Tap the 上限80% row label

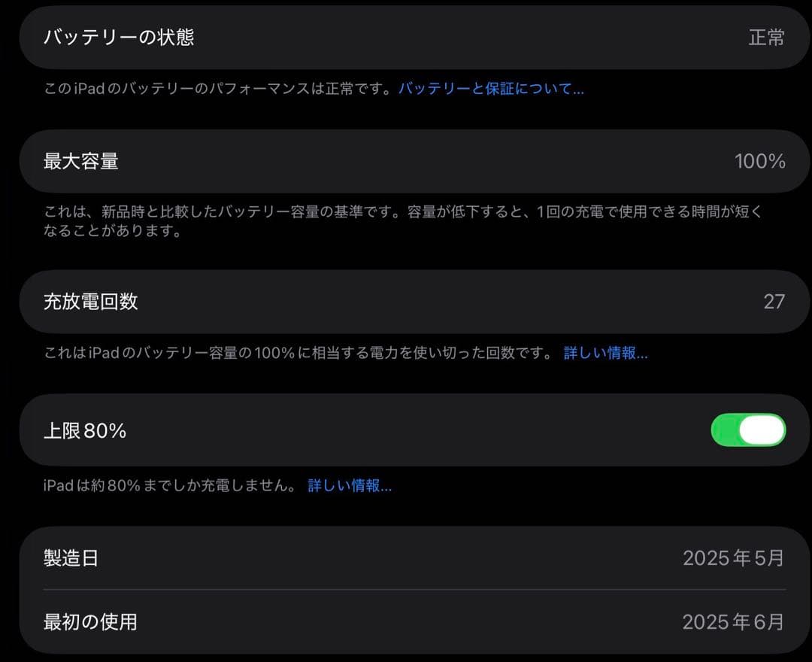pos(86,430)
